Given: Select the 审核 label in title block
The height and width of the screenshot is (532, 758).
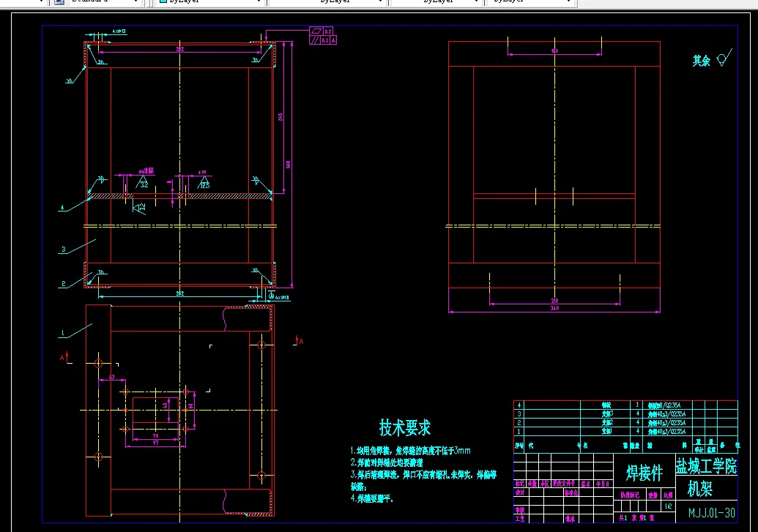Looking at the screenshot, I should 520,510.
